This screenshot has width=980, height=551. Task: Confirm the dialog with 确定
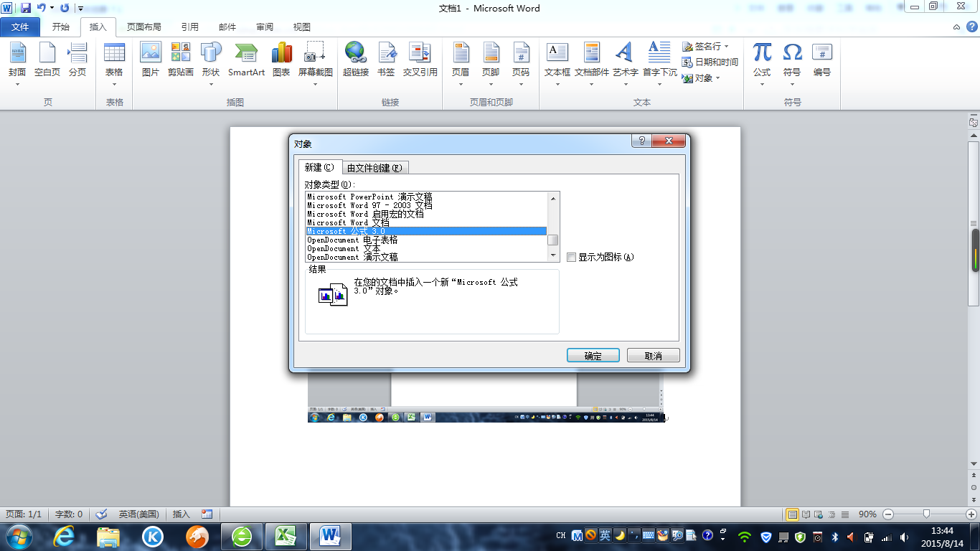(593, 356)
